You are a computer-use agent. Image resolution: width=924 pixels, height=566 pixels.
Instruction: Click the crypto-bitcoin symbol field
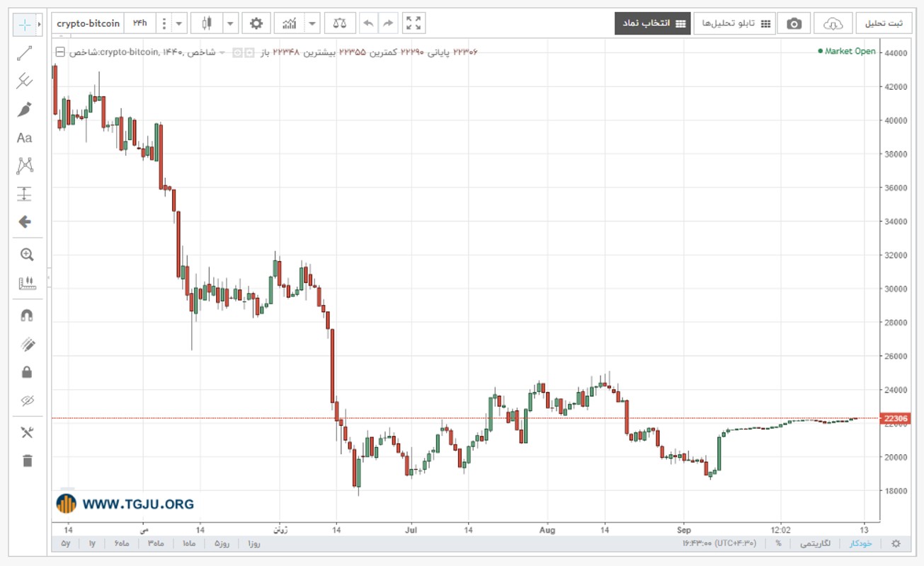coord(88,23)
